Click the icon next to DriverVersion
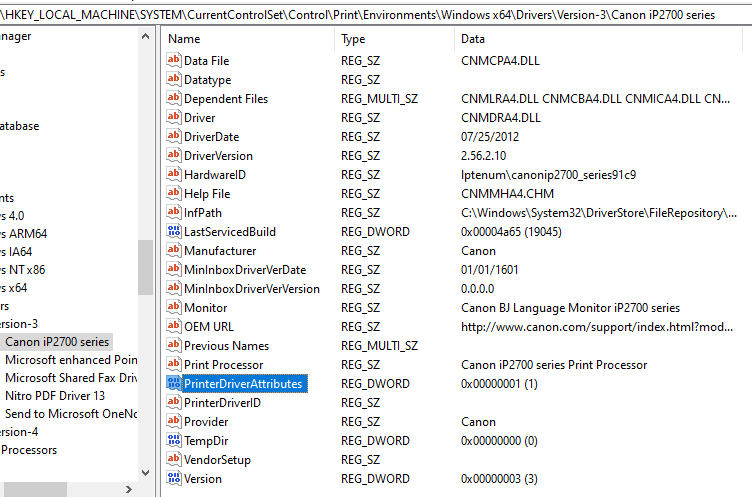Viewport: 752px width, 497px height. coord(174,155)
